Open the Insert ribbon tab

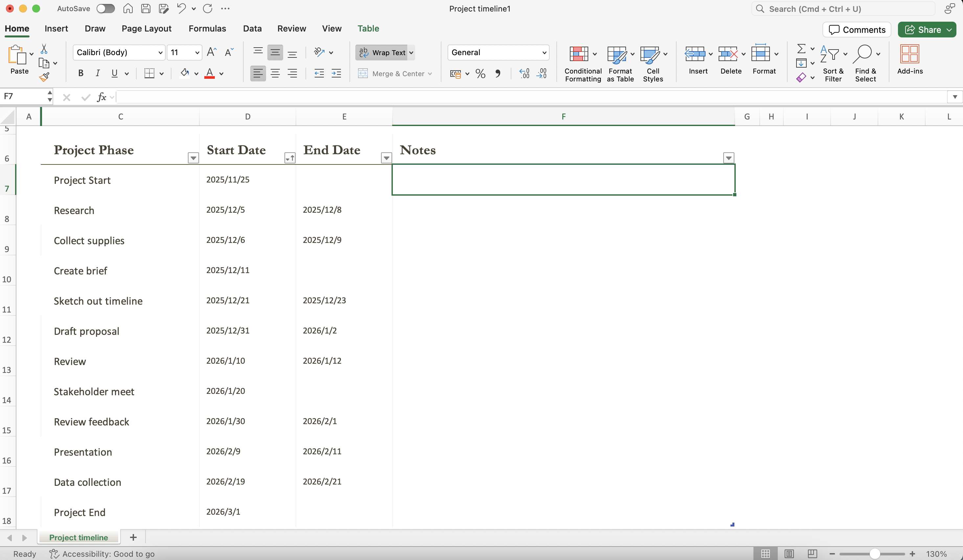(56, 29)
